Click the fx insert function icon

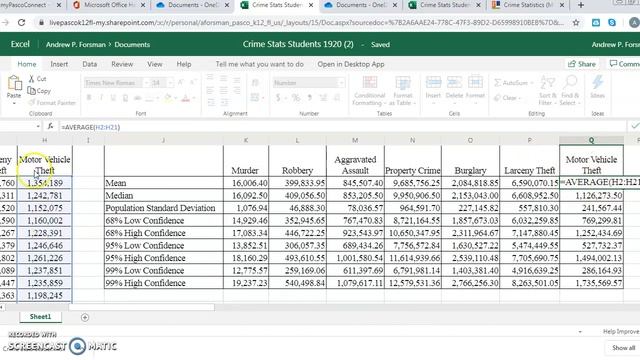click(x=50, y=127)
